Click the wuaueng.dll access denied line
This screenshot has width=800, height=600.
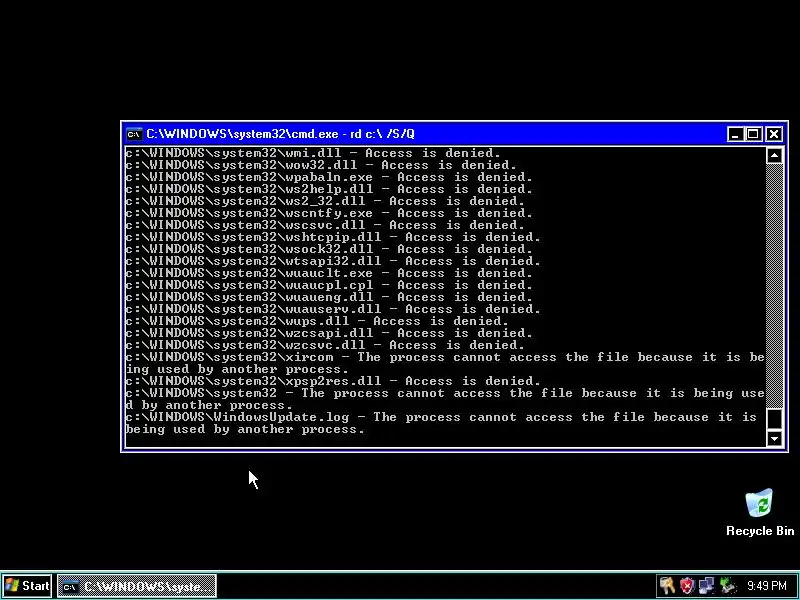pos(329,297)
